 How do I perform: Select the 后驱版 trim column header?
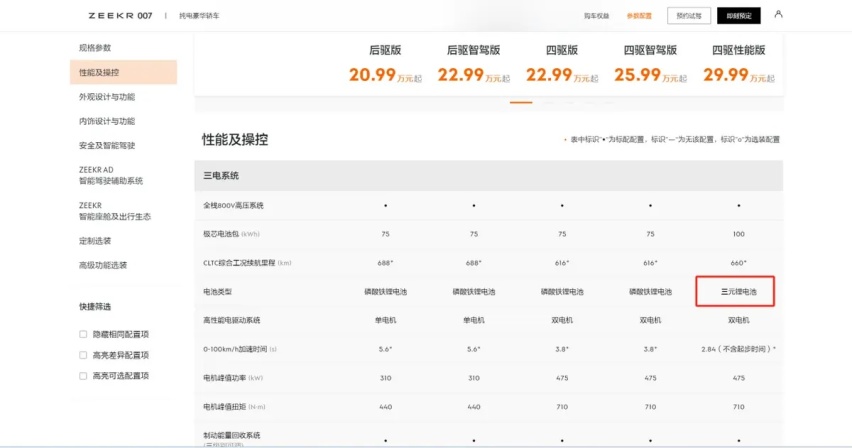pyautogui.click(x=385, y=50)
